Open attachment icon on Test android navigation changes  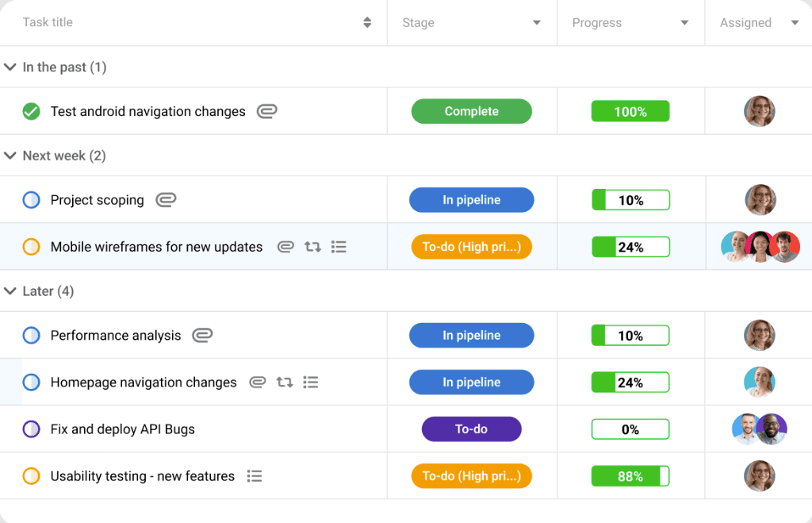click(x=267, y=111)
